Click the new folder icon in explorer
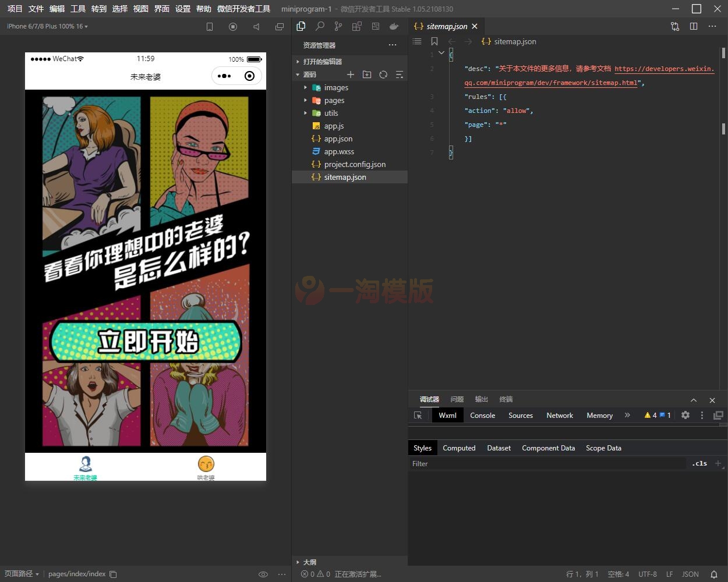728x582 pixels. pyautogui.click(x=367, y=74)
